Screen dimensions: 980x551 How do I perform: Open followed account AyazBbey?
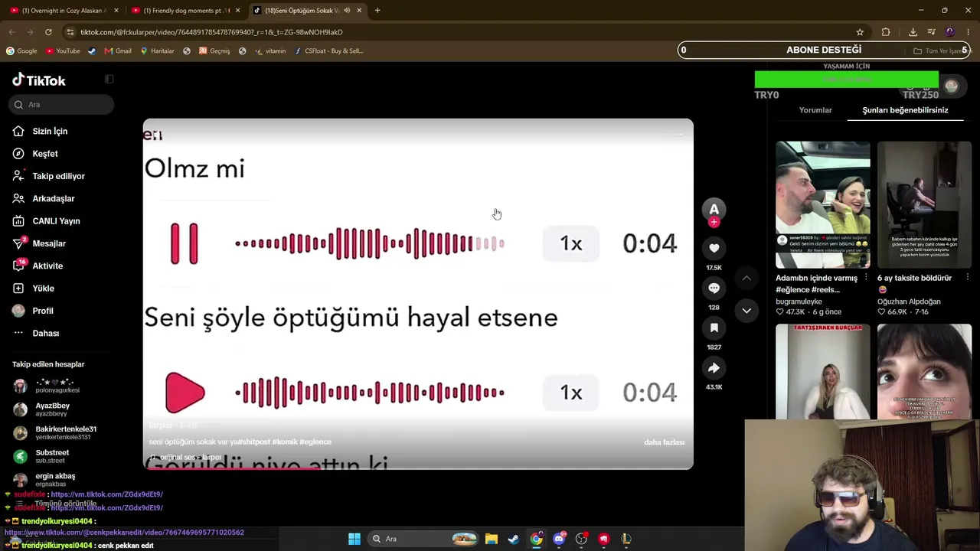[52, 409]
